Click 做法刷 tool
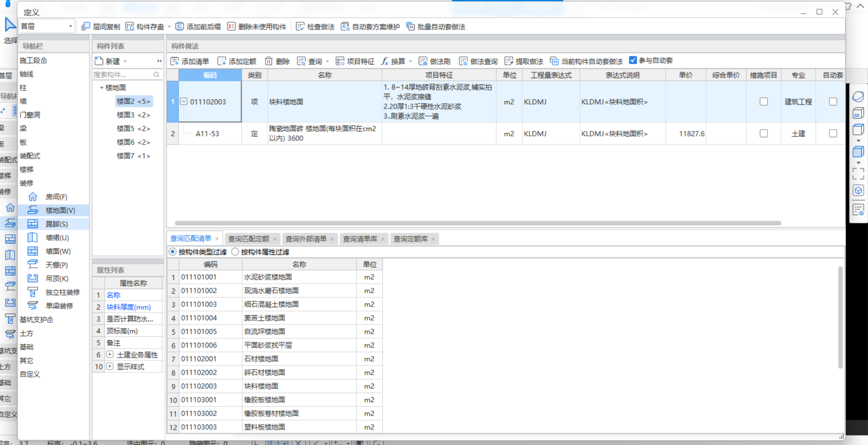The height and width of the screenshot is (445, 868). [x=435, y=61]
